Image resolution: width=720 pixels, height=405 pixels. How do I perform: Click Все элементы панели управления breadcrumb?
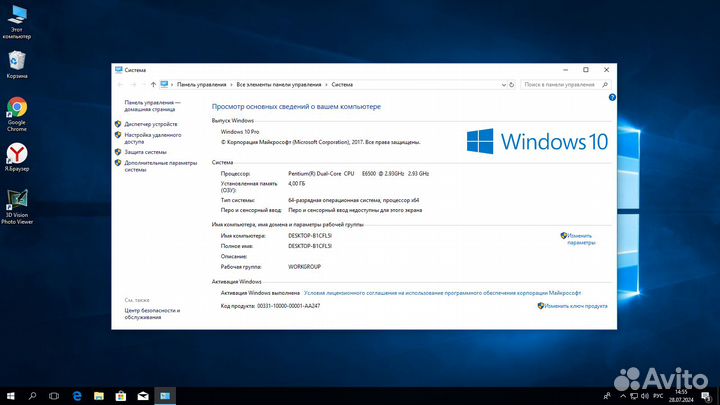point(279,84)
